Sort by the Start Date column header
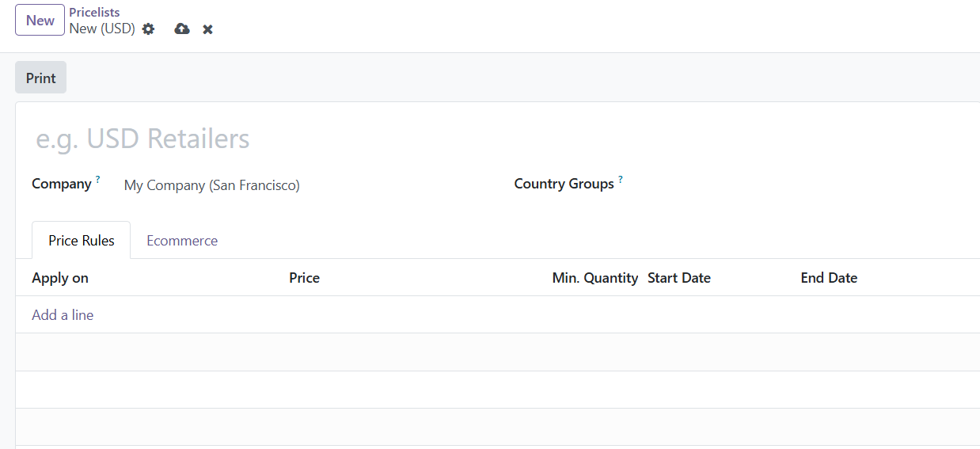 click(x=679, y=278)
